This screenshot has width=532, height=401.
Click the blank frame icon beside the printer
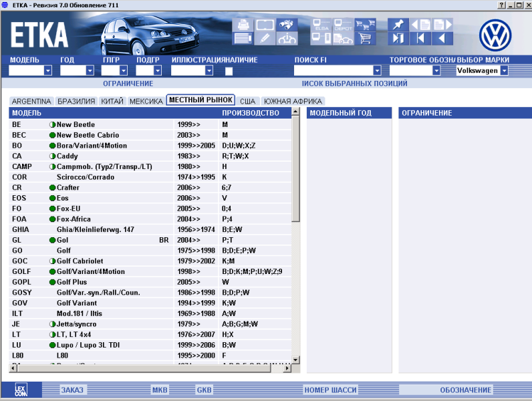[265, 25]
